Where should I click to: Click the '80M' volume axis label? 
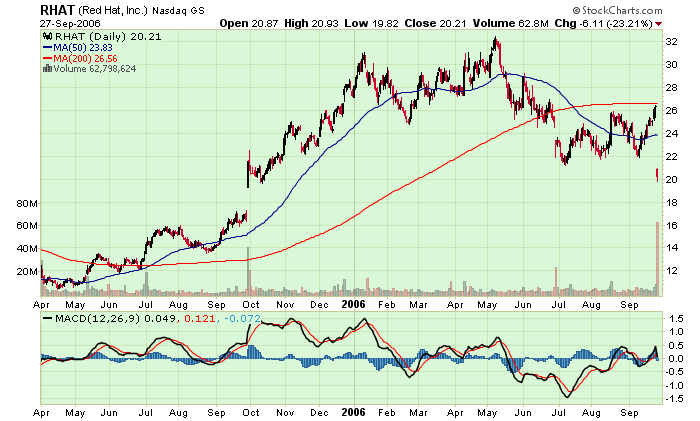point(27,204)
